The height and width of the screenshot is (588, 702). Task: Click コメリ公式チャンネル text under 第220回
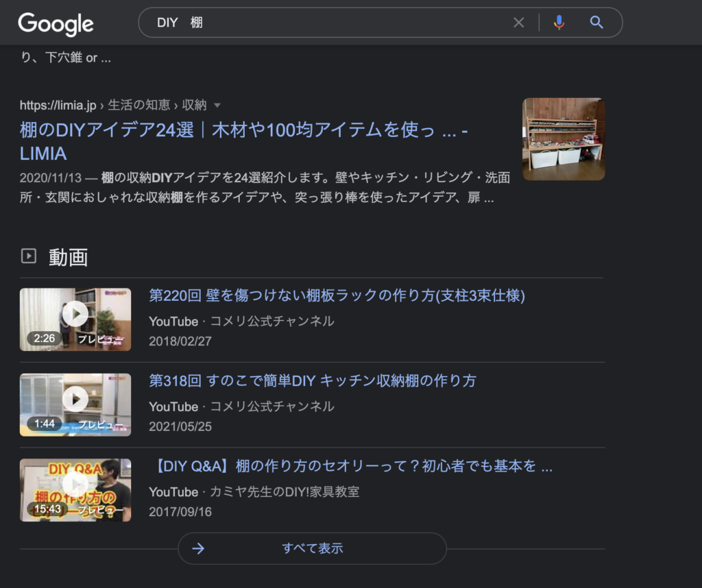[272, 321]
